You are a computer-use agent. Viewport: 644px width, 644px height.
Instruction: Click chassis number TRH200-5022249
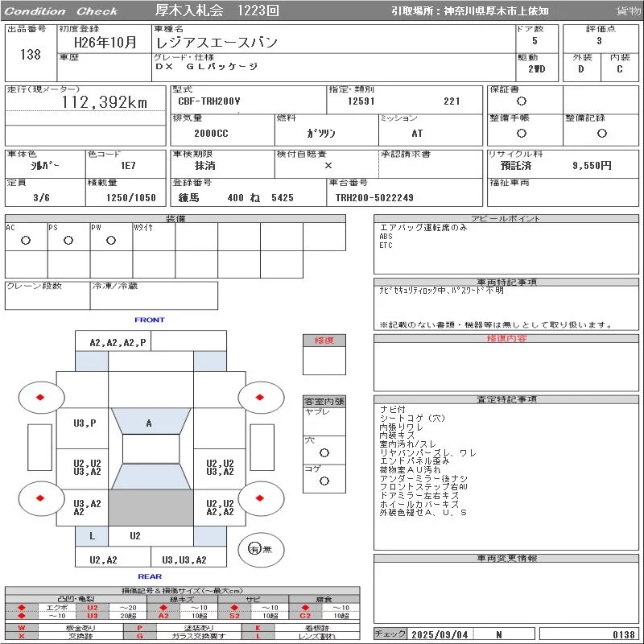374,197
